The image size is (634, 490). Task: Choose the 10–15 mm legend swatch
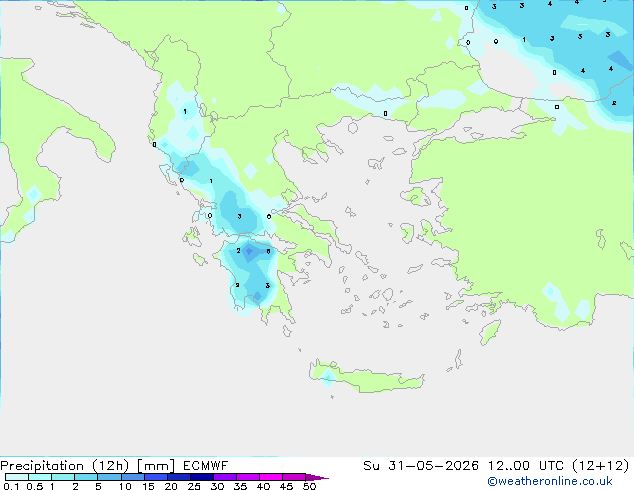133,477
